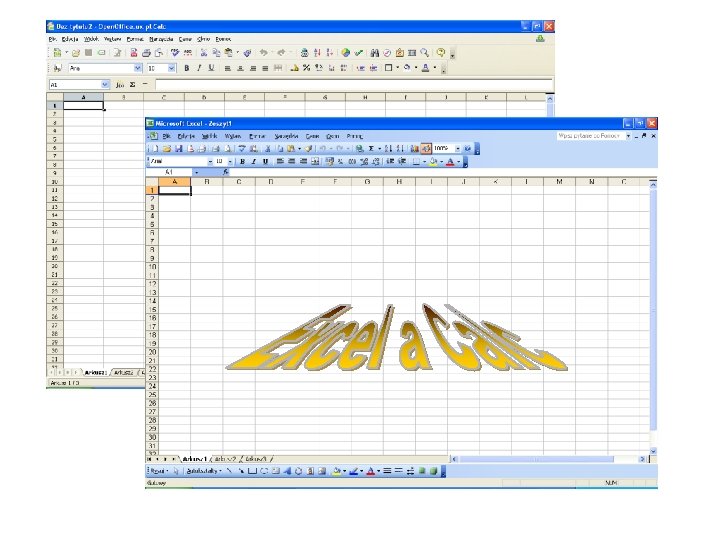Click Merge and Center icon in Excel

pos(315,161)
